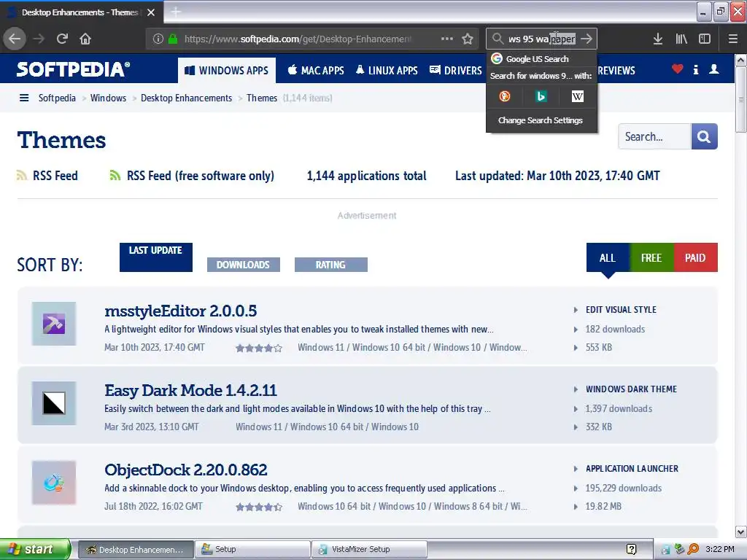Open a new browser tab
This screenshot has width=747, height=560.
[x=176, y=12]
